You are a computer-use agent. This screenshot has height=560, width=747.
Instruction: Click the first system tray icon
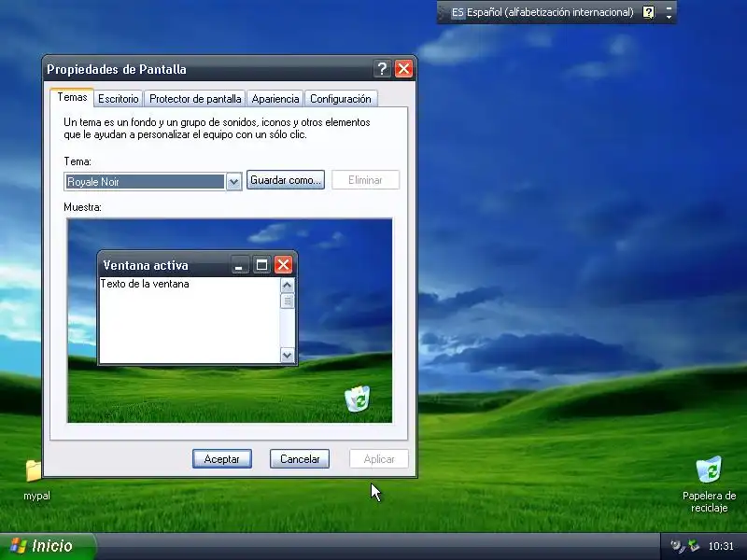[677, 546]
